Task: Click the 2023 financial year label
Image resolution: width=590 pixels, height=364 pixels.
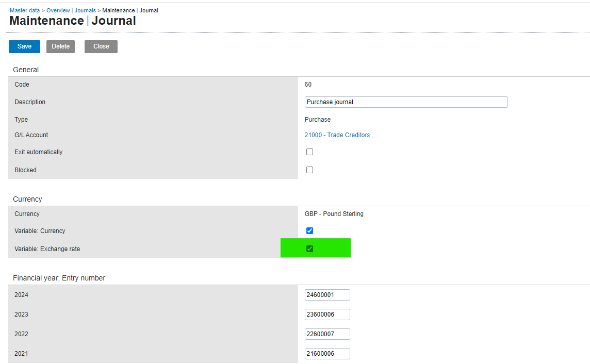Action: 22,315
